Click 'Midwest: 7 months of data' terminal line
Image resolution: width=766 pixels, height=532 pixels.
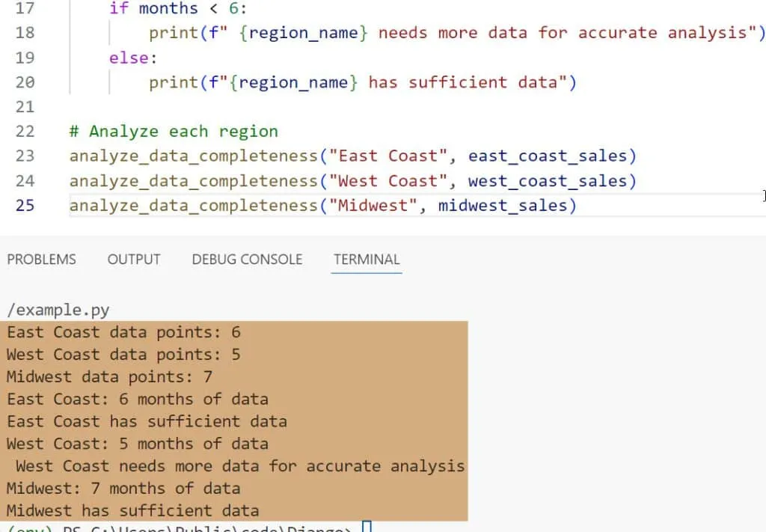tap(123, 489)
